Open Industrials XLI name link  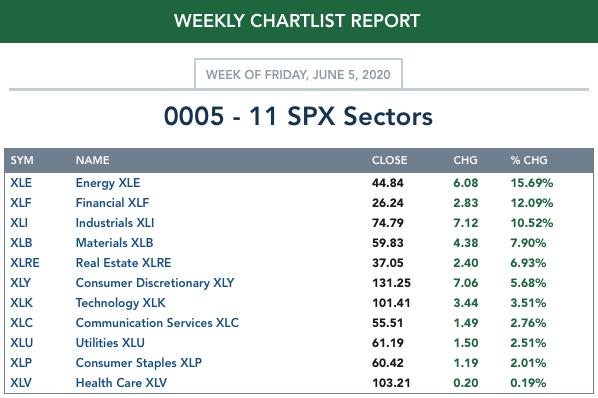[115, 223]
